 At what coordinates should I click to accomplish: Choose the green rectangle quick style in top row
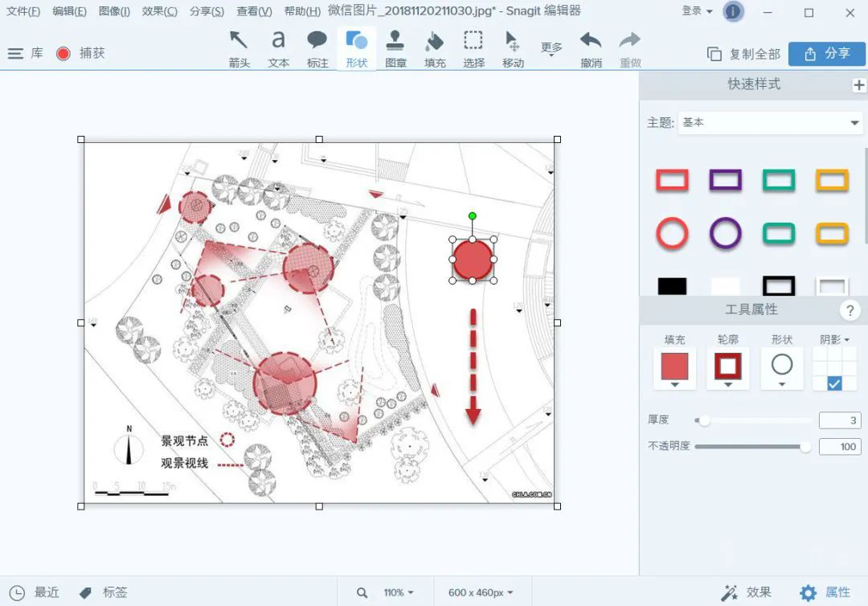click(x=778, y=180)
